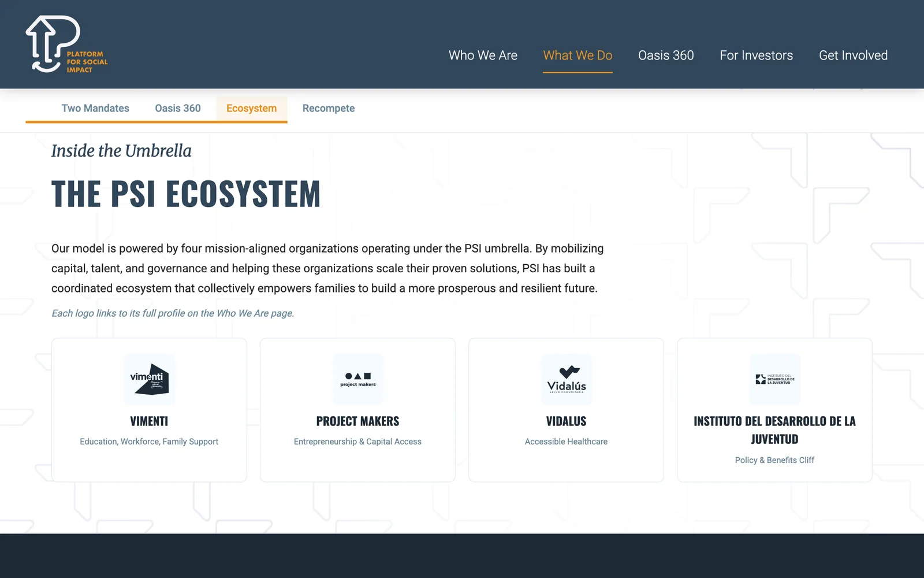Screen dimensions: 924x578
Task: Click the PROJECT MAKERS card title
Action: 357,421
